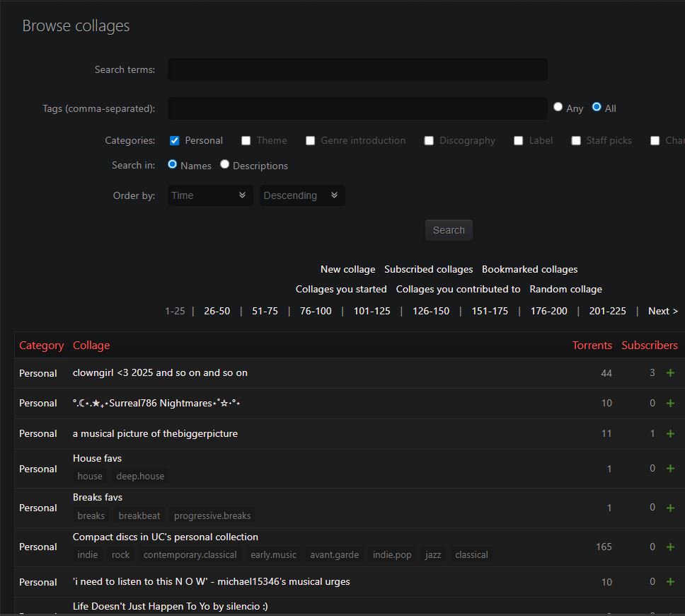Go to page 176-200
The width and height of the screenshot is (685, 616).
click(548, 311)
